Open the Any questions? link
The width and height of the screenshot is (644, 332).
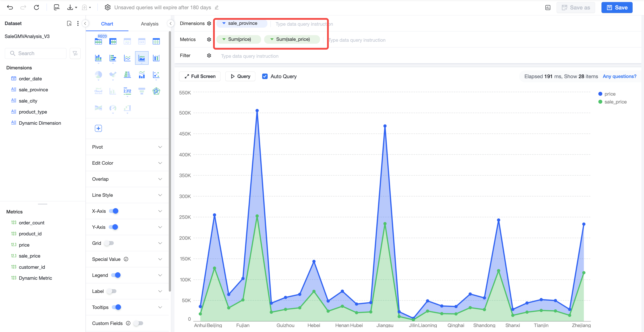619,76
